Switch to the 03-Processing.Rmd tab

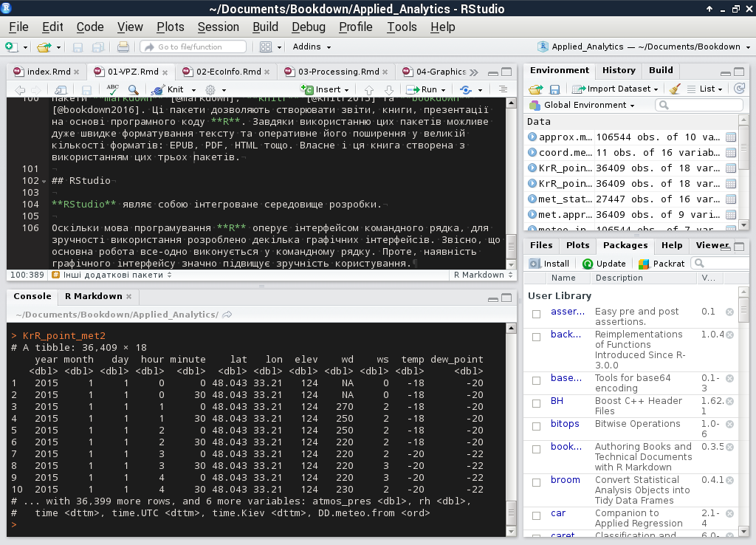click(x=338, y=72)
